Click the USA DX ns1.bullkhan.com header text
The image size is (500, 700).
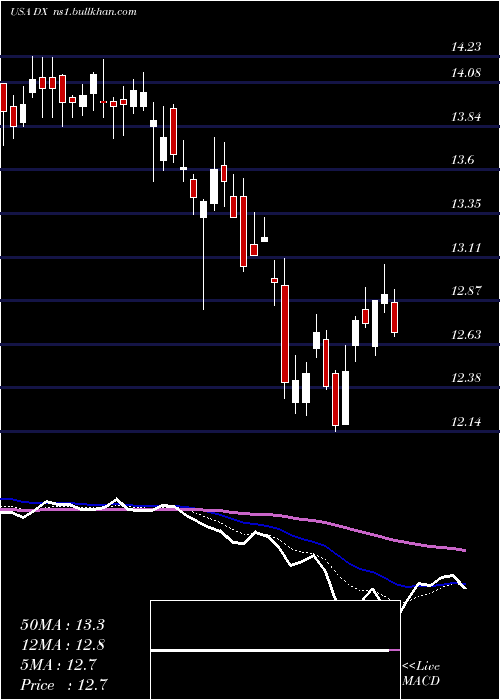tap(74, 12)
